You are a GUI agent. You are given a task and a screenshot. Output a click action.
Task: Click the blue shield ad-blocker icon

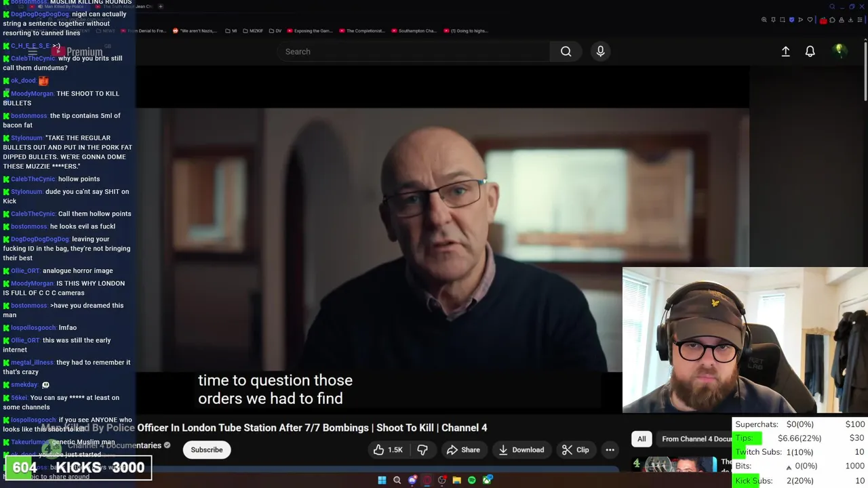792,20
